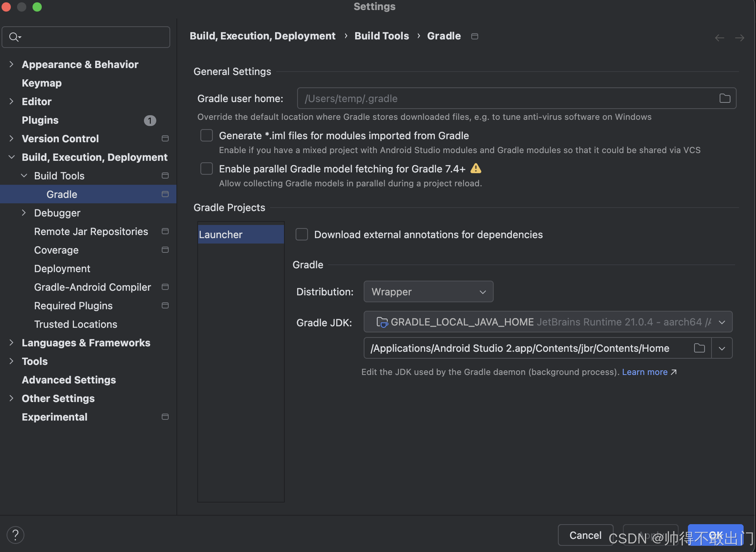Image resolution: width=756 pixels, height=552 pixels.
Task: Check Download external annotations for dependencies
Action: (302, 235)
